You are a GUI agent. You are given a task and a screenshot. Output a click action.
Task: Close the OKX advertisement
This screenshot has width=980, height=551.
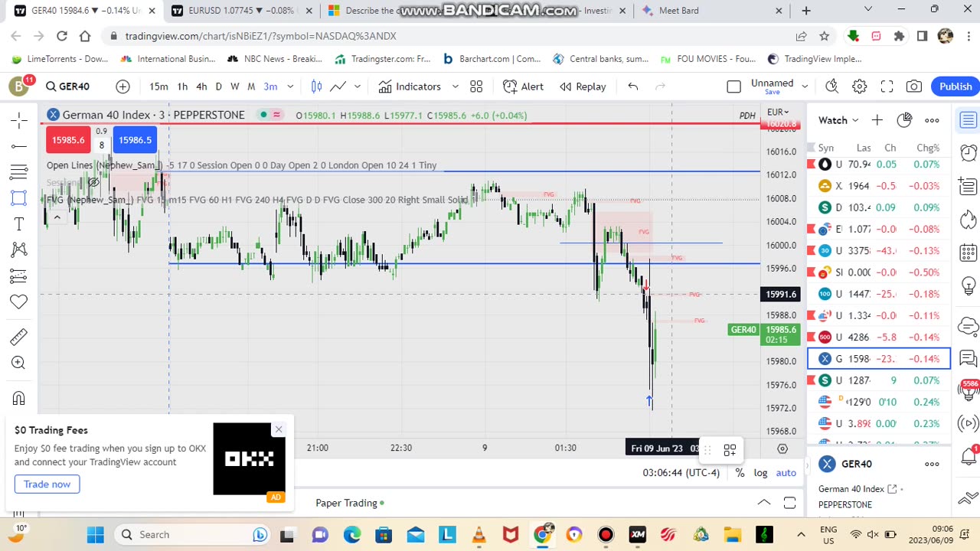[x=279, y=429]
